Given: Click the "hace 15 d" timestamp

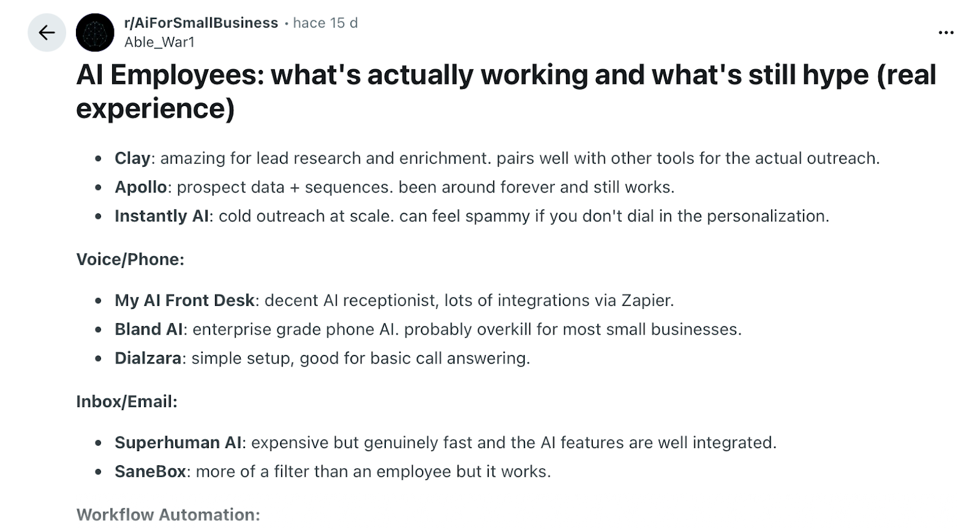Looking at the screenshot, I should click(325, 23).
